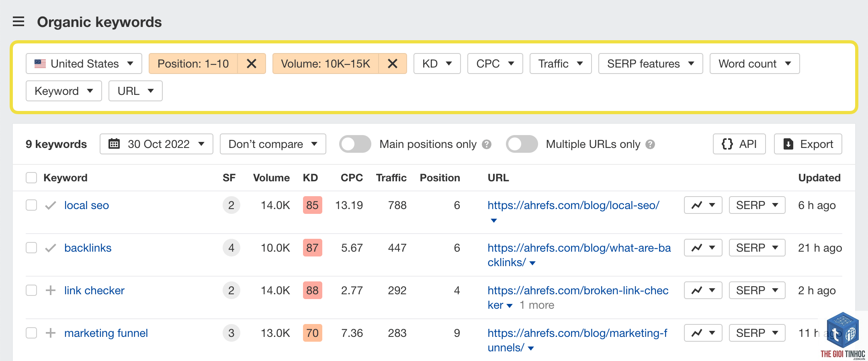Screen dimensions: 868x361
Task: Click plus icon beside link checker
Action: [51, 290]
